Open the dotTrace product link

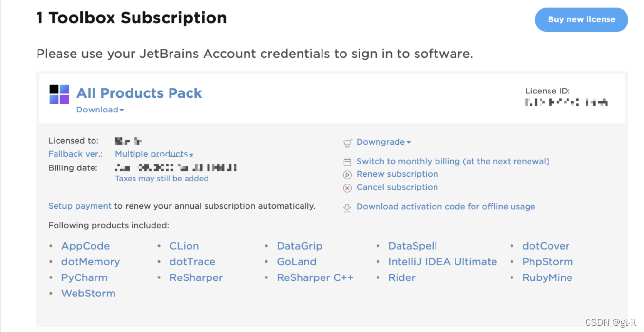(192, 261)
